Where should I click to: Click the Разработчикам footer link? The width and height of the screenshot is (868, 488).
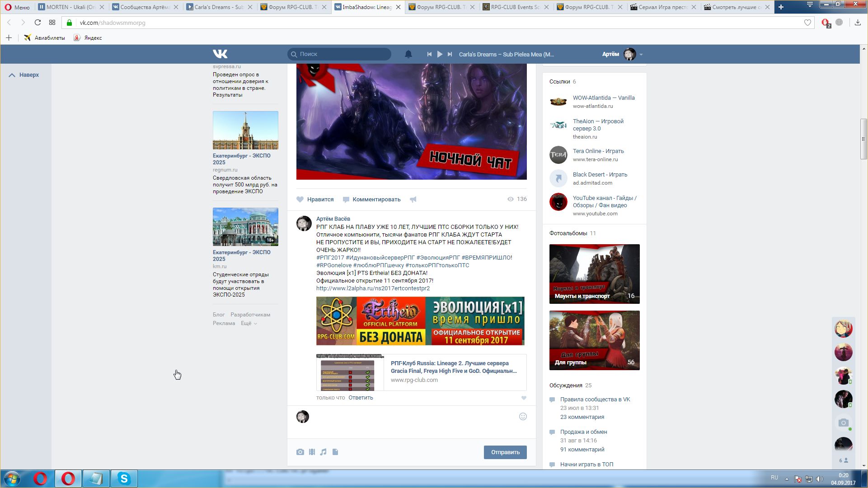[x=250, y=315]
